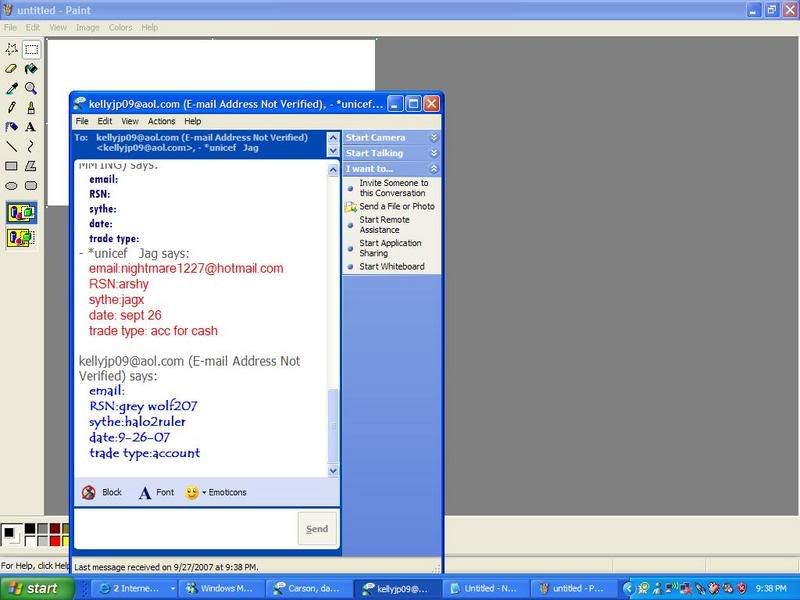The image size is (800, 600).
Task: Open Messenger View menu
Action: click(x=130, y=121)
